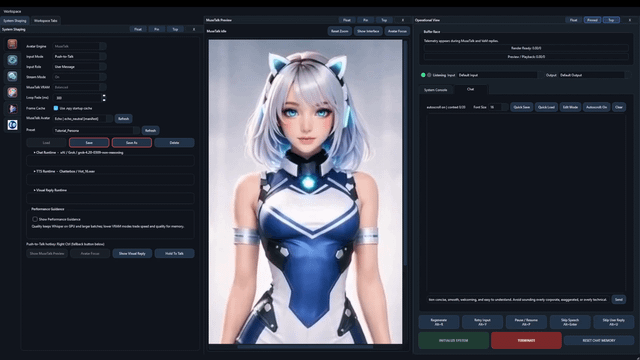Click the grey dot beside the Listening indicator
Image resolution: width=640 pixels, height=360 pixels.
point(429,75)
